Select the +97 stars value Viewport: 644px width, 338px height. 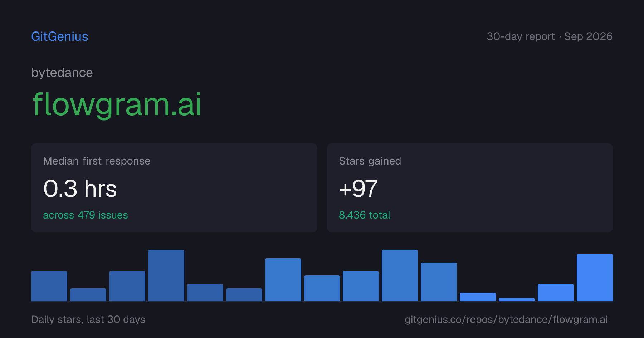click(358, 188)
